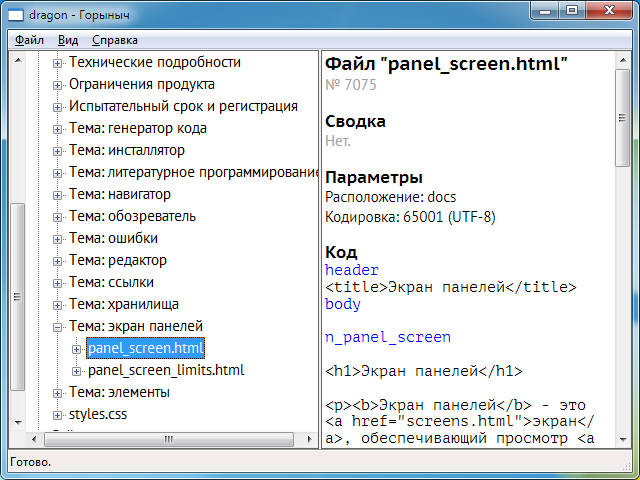This screenshot has width=640, height=480.
Task: Expand Испытательный срок и регистрация node
Action: (x=58, y=107)
